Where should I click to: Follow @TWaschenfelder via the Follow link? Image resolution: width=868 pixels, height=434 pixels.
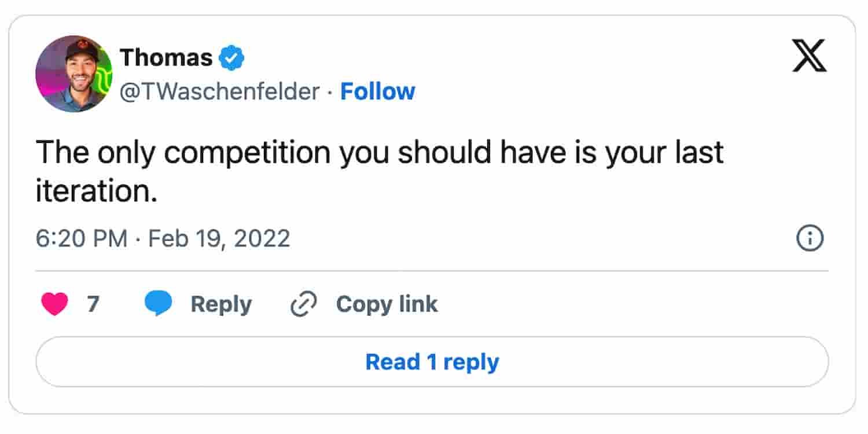point(377,91)
